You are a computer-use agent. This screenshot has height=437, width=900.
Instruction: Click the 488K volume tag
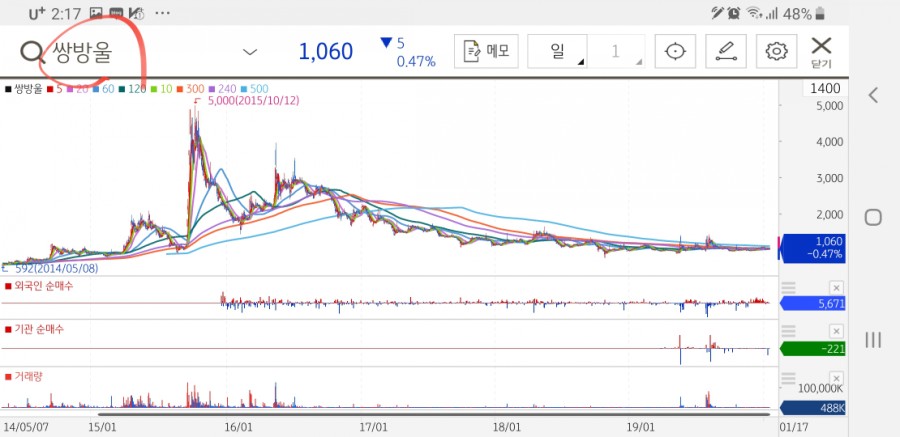[x=813, y=408]
